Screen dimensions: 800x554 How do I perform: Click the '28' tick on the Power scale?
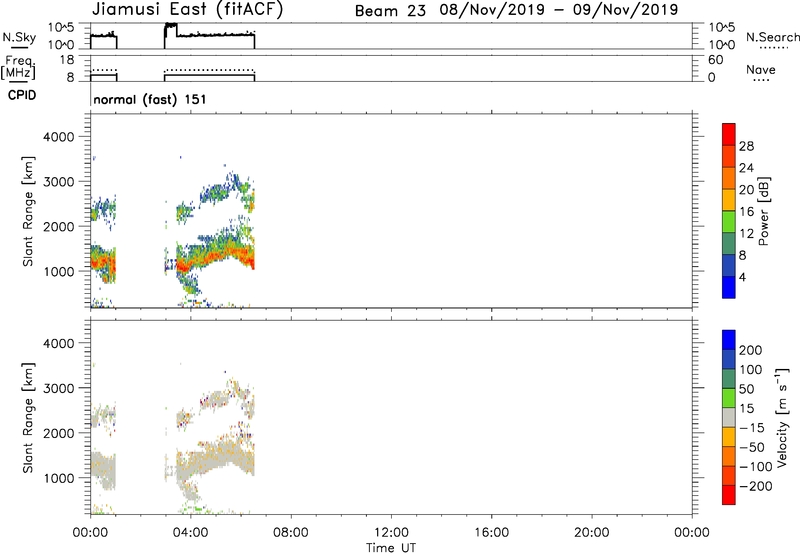point(746,146)
